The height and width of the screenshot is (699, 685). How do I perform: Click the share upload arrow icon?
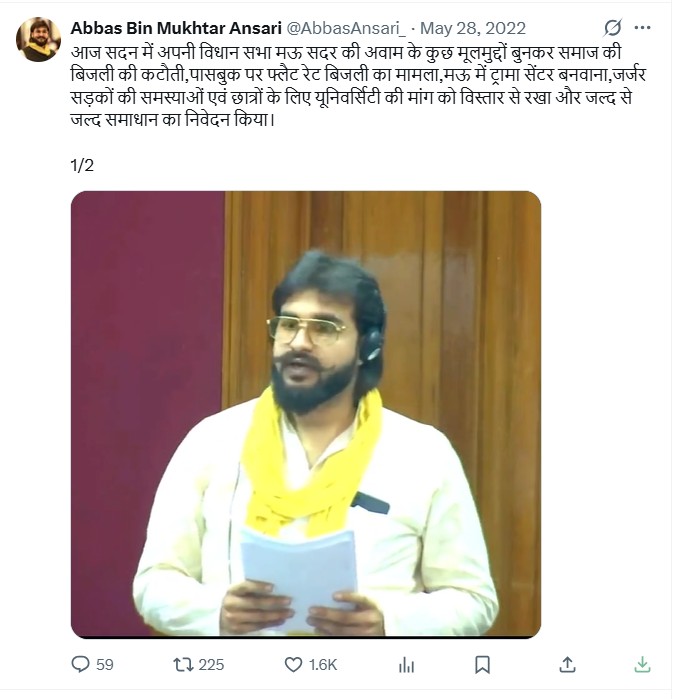[x=567, y=664]
